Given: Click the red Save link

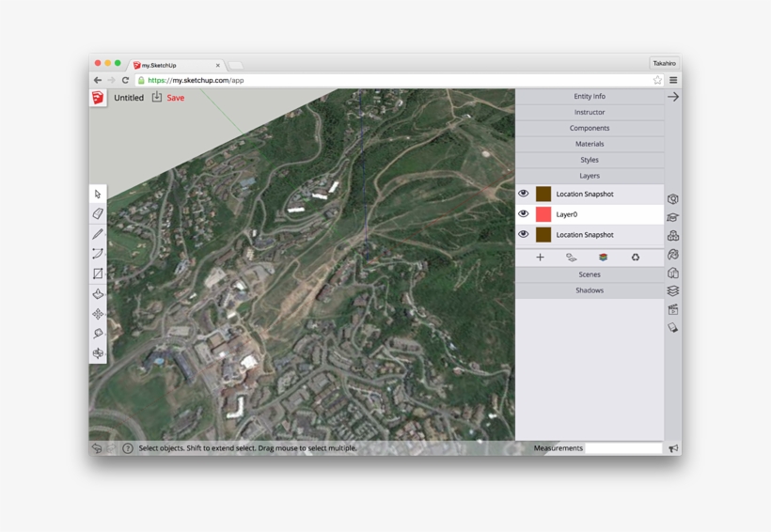Looking at the screenshot, I should (x=175, y=98).
